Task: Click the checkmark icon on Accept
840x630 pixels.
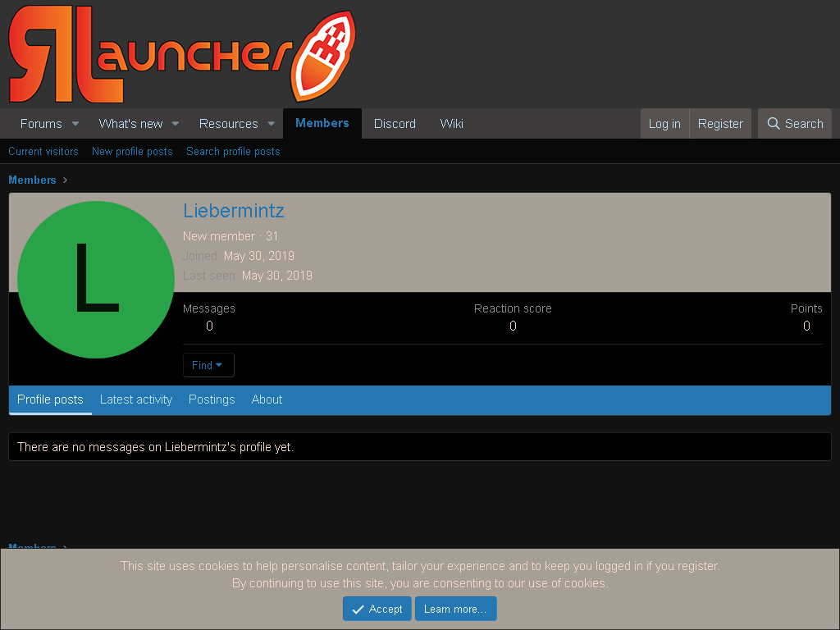Action: (x=358, y=609)
